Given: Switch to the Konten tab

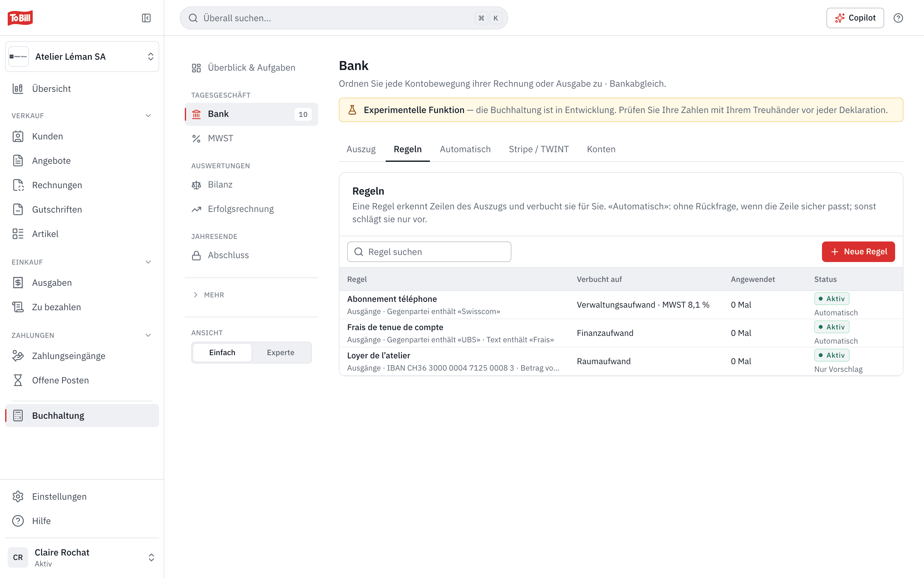Looking at the screenshot, I should [x=601, y=149].
